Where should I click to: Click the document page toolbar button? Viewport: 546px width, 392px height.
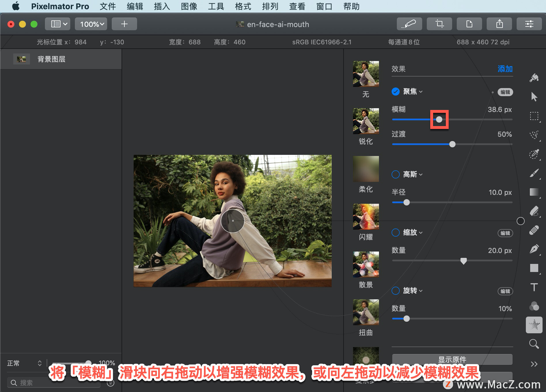coord(469,24)
